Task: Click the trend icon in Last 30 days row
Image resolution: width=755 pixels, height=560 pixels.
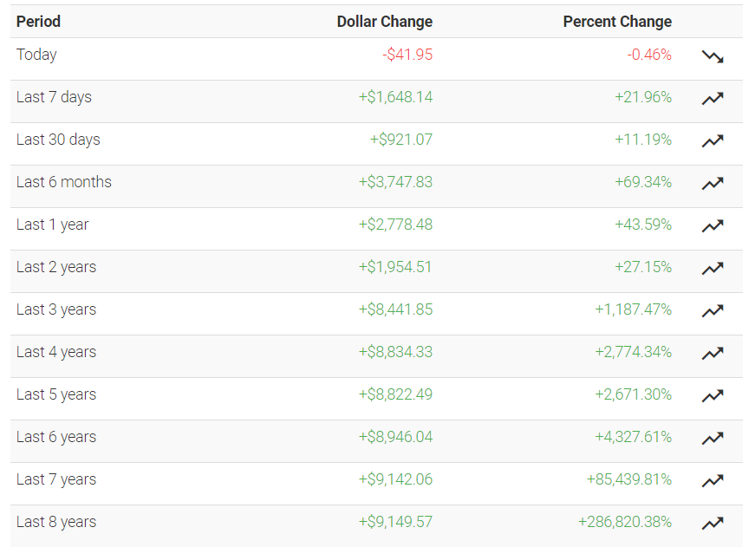Action: pos(713,140)
